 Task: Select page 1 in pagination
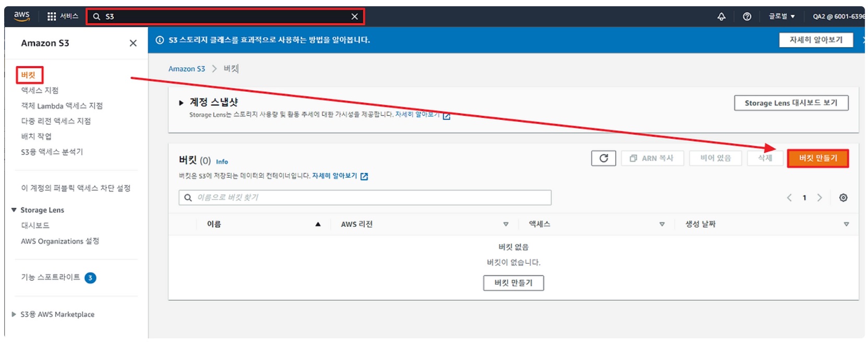coord(804,198)
